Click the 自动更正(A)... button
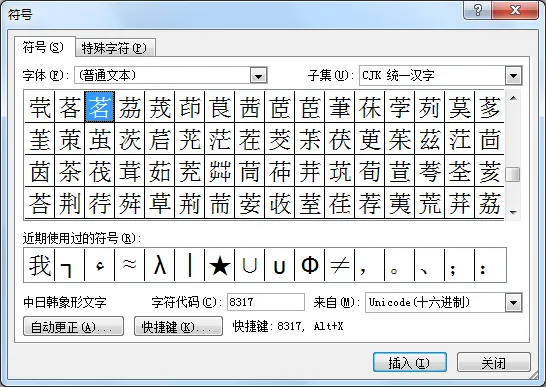This screenshot has width=546, height=387. pos(73,327)
